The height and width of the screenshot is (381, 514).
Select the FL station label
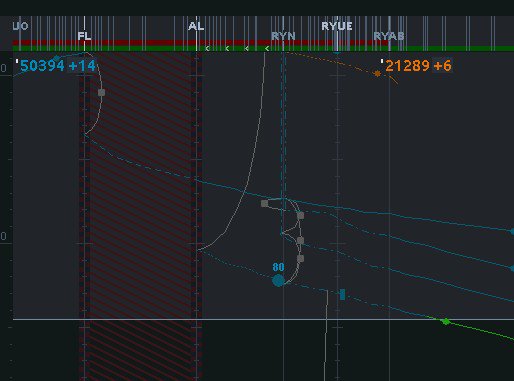[84, 36]
